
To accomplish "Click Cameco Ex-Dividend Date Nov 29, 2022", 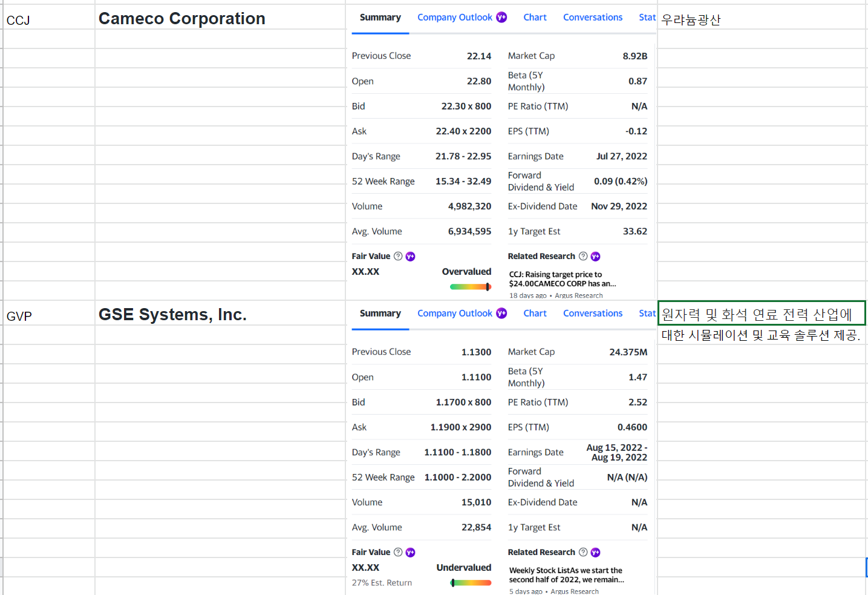I will click(x=619, y=206).
